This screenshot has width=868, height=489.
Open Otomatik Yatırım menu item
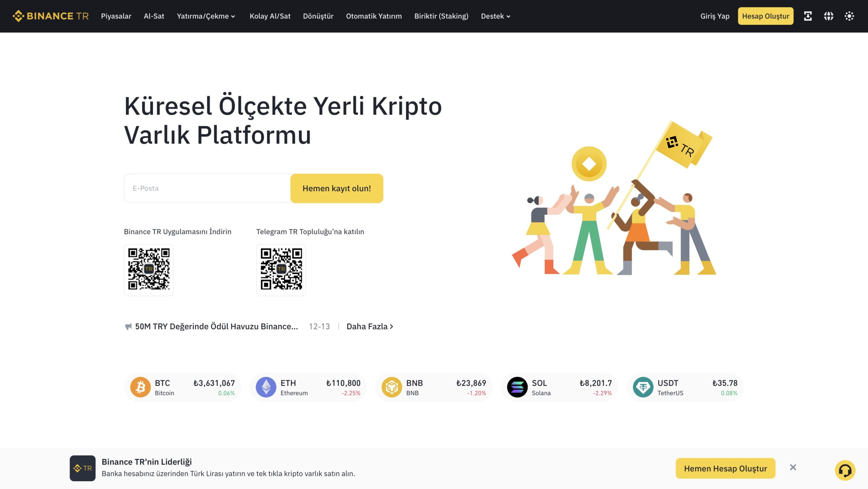pyautogui.click(x=374, y=16)
